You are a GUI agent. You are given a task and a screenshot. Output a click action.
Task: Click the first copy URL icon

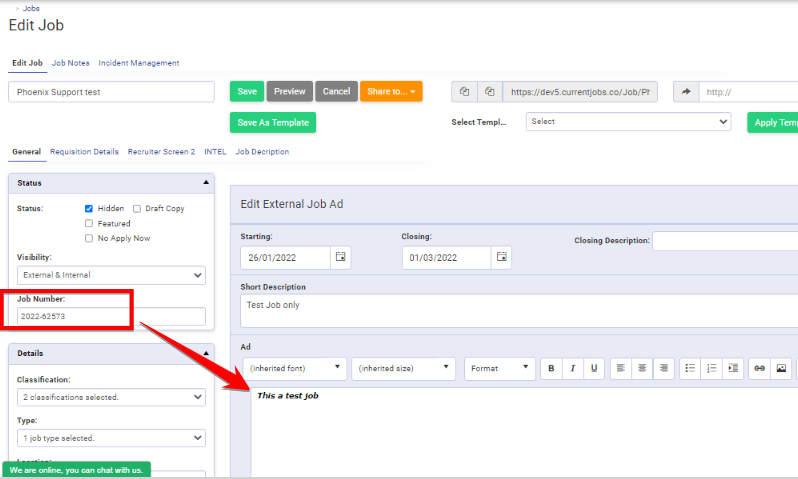pos(464,92)
